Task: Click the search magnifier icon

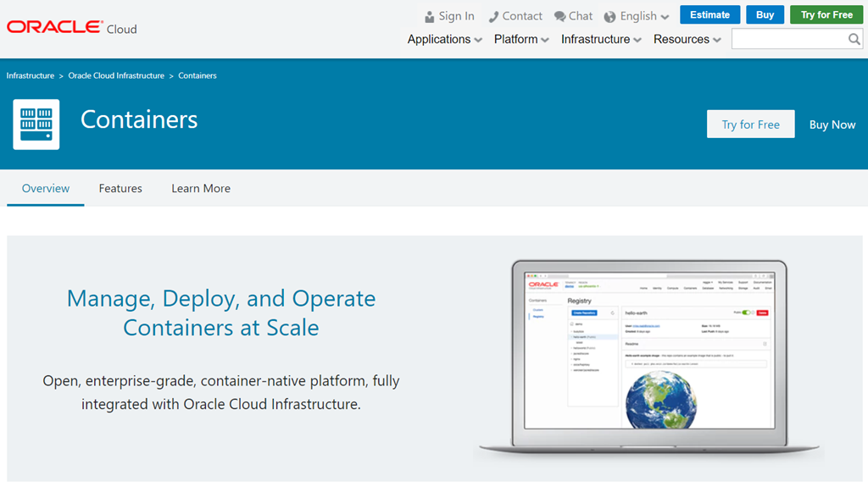Action: [x=854, y=39]
